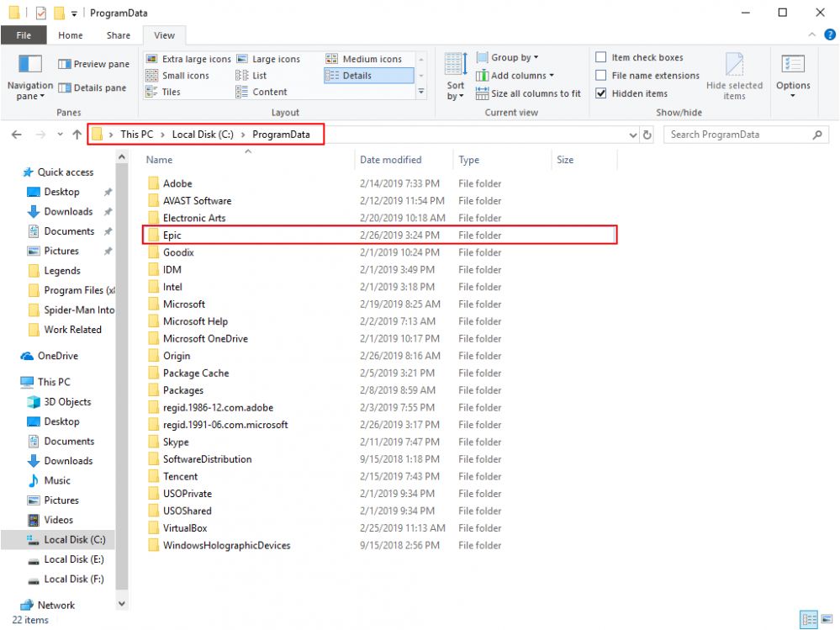This screenshot has width=840, height=630.
Task: Switch layout to Content view
Action: [262, 92]
